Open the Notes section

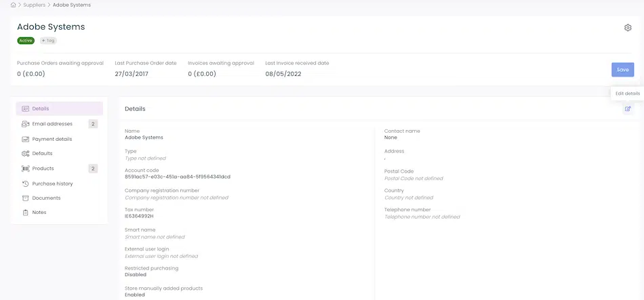click(60, 213)
